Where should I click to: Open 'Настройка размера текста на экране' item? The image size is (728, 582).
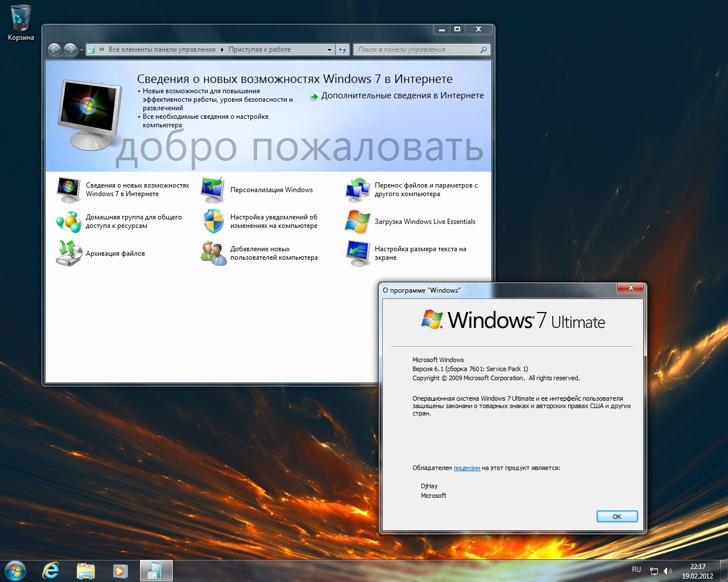click(420, 253)
